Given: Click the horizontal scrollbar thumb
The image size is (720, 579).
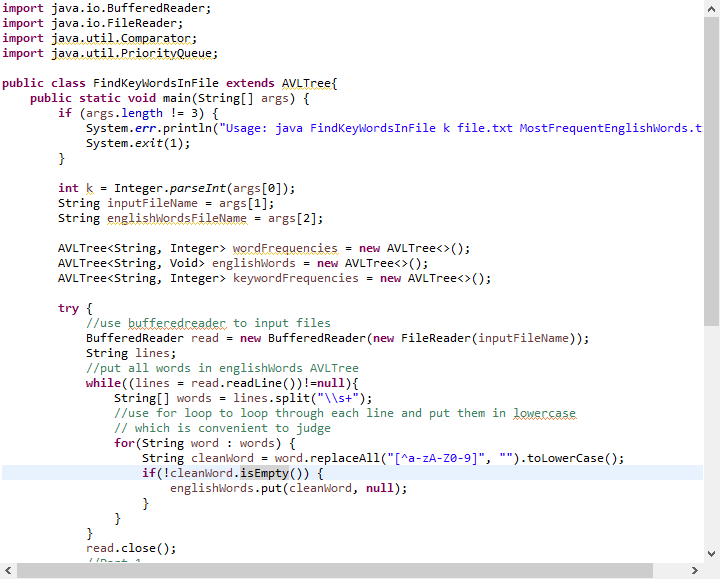Looking at the screenshot, I should coord(335,570).
